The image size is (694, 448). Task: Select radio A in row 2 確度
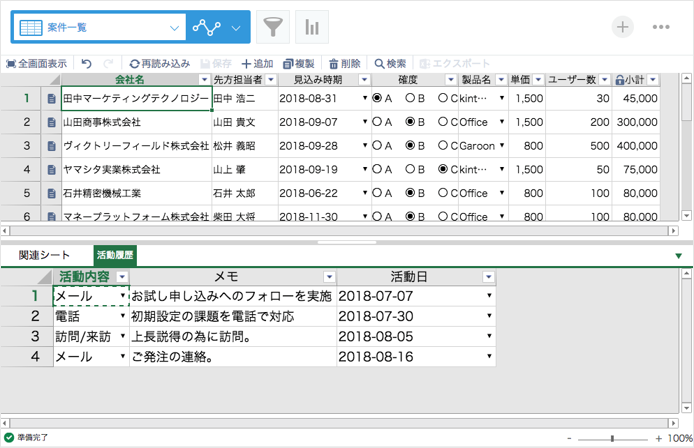point(377,122)
